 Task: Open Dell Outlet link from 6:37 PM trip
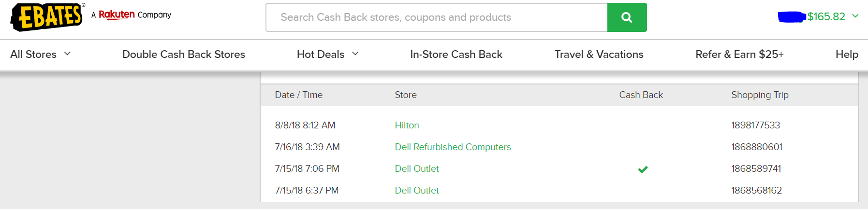[x=417, y=190]
